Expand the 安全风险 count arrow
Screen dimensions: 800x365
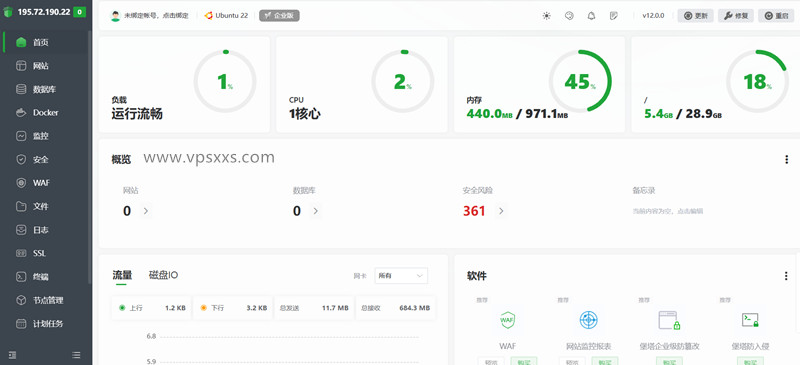(501, 211)
